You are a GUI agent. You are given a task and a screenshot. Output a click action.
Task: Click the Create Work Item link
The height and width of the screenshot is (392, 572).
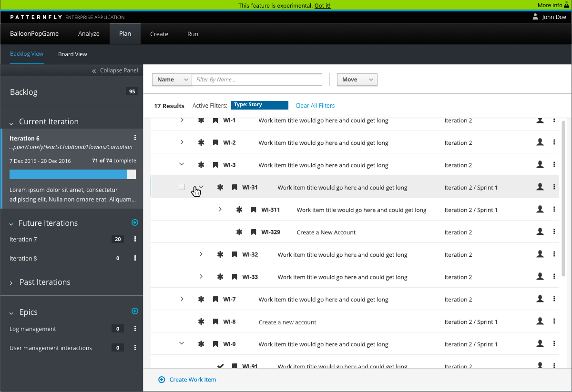[193, 380]
